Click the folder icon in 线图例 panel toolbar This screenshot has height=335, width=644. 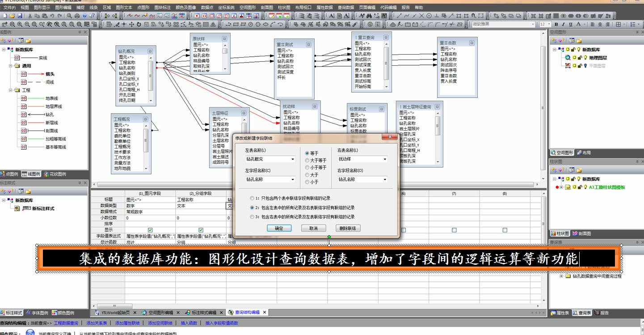(27, 40)
